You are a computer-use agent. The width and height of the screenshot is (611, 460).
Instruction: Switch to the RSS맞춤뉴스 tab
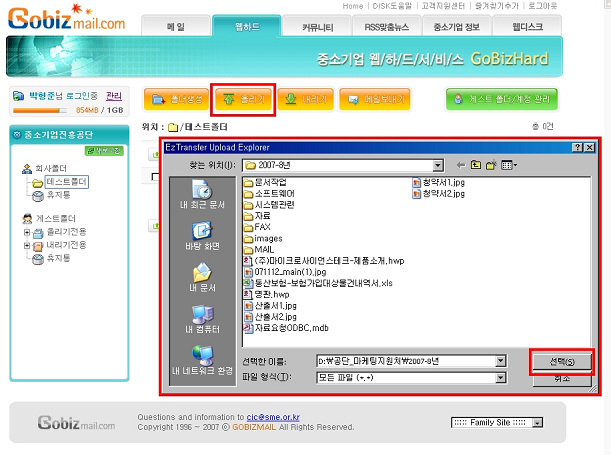(387, 27)
